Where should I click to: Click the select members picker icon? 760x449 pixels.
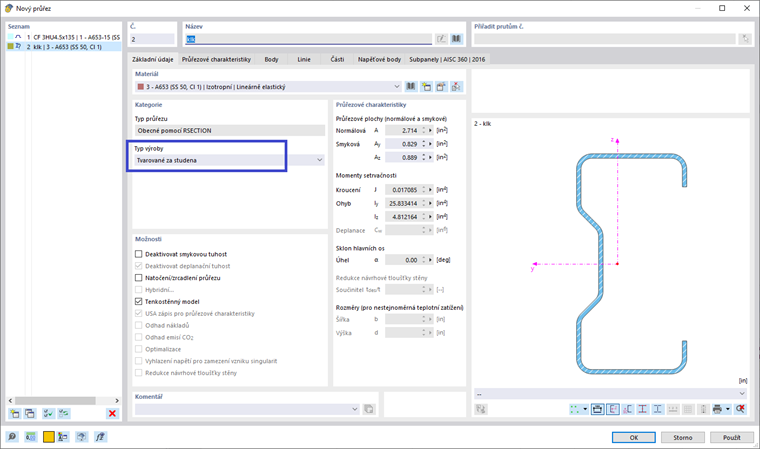(745, 39)
